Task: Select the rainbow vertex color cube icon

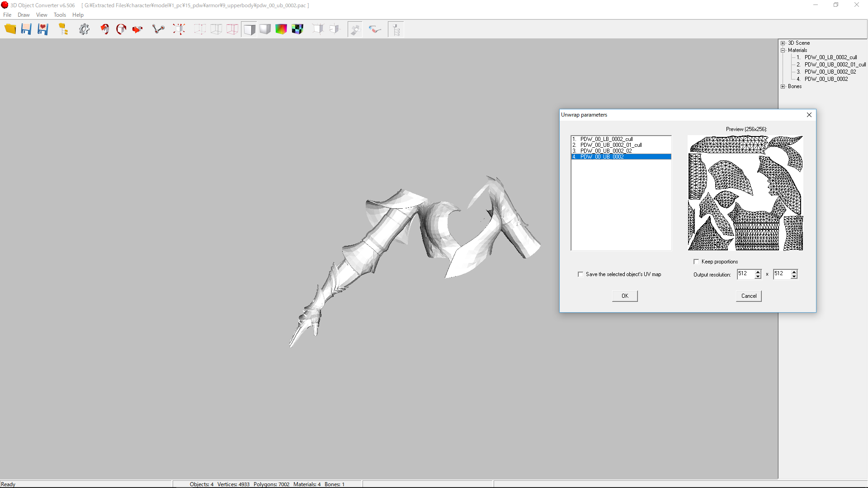Action: tap(281, 29)
